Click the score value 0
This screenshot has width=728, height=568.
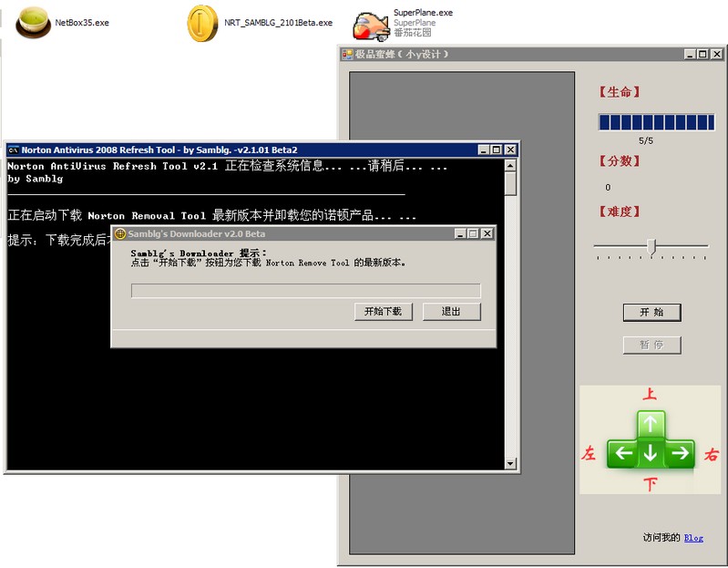click(x=608, y=187)
